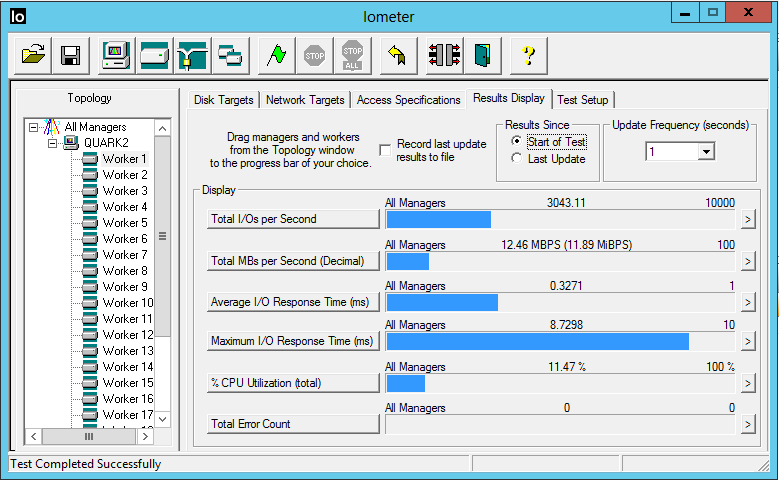Add a new network worker
Image resolution: width=779 pixels, height=482 pixels.
(193, 55)
